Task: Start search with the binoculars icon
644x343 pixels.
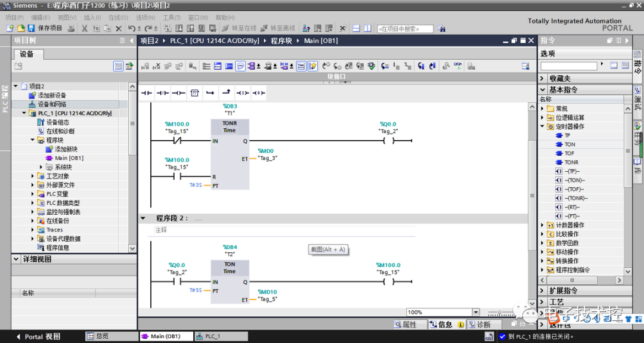Action: [441, 29]
